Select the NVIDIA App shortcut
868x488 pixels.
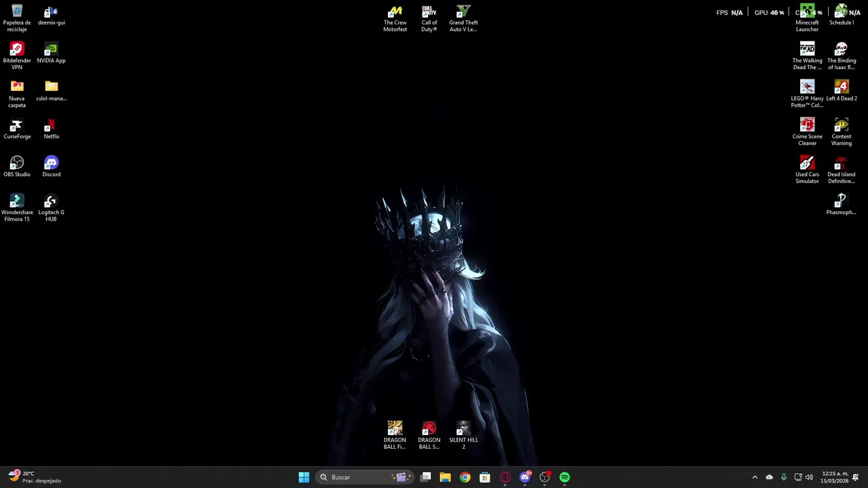tap(52, 54)
